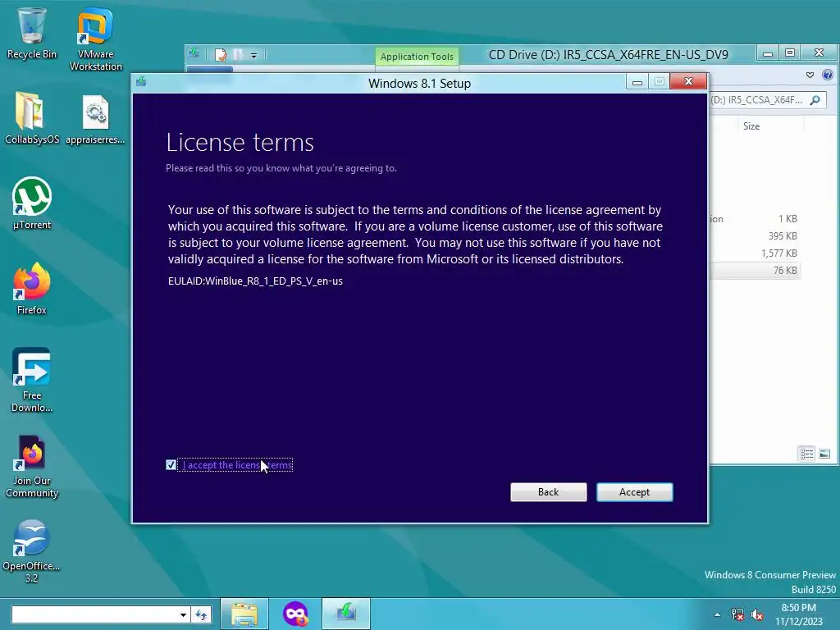Select the 1,577 KB file row in Explorer
Viewport: 840px width, 630px height.
[x=756, y=253]
